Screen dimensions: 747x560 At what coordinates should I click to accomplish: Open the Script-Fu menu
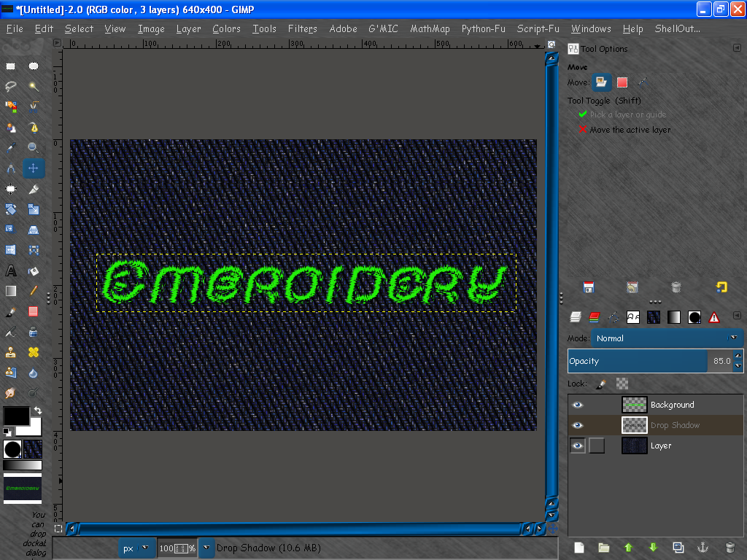tap(538, 29)
